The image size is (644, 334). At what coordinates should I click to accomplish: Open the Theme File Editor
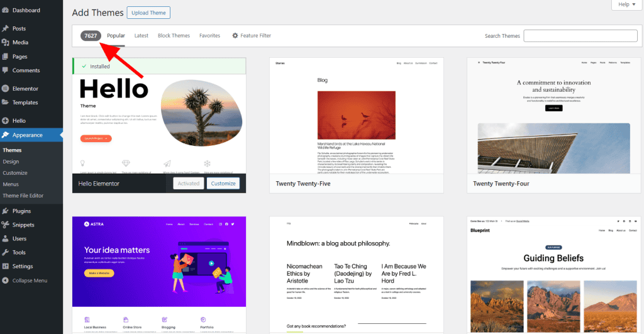[23, 196]
